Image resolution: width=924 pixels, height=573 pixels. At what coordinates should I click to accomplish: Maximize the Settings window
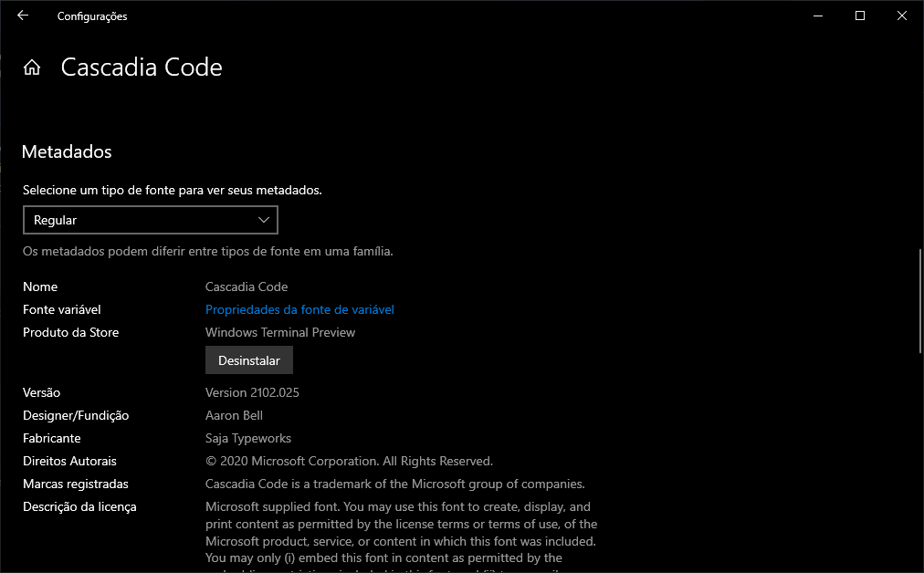(859, 16)
